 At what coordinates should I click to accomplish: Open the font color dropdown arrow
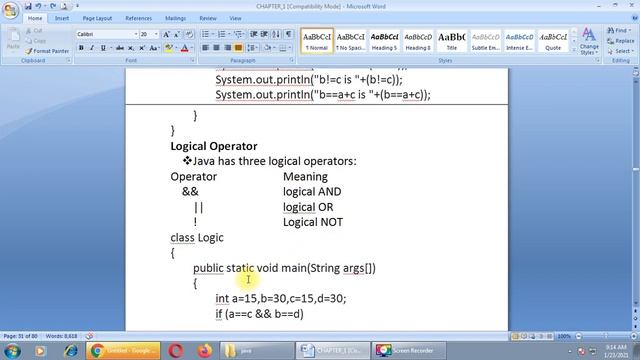point(192,48)
